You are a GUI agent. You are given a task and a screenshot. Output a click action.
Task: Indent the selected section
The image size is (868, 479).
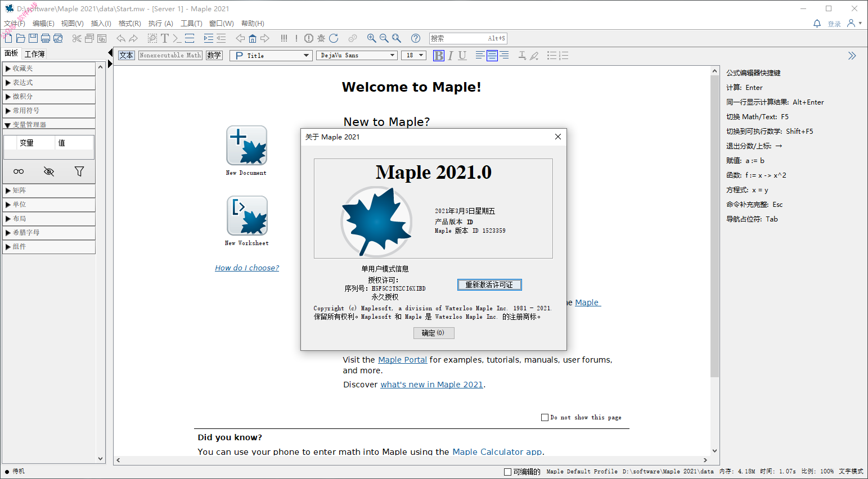point(209,38)
